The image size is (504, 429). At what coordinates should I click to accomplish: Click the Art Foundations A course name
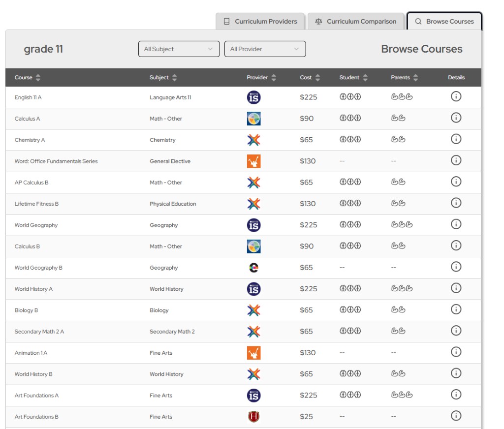[x=36, y=396]
